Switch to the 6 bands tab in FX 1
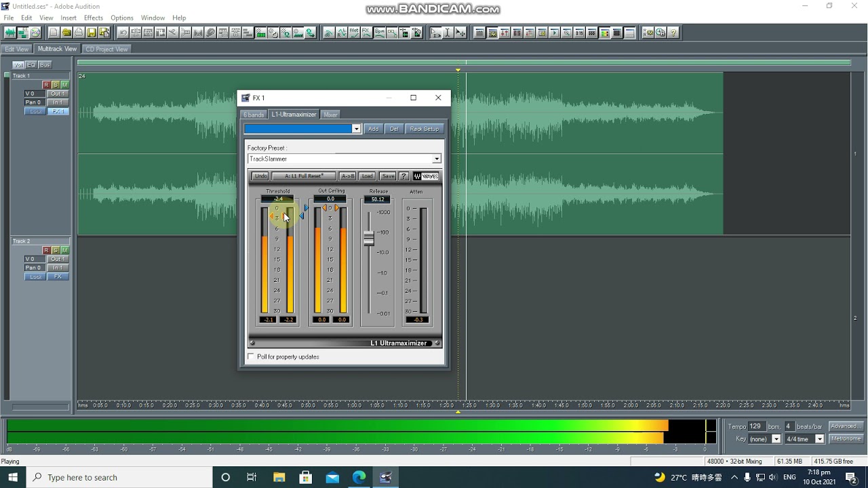868x488 pixels. point(254,115)
